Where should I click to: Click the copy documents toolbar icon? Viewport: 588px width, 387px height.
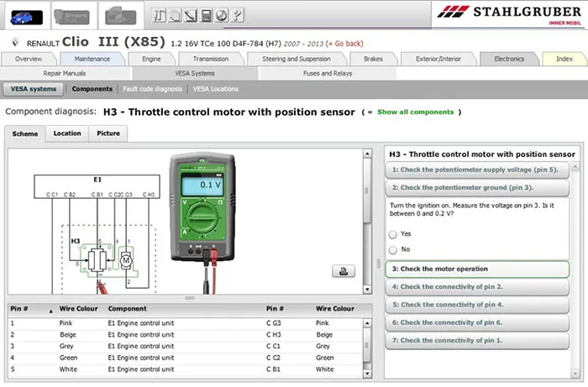pyautogui.click(x=175, y=15)
